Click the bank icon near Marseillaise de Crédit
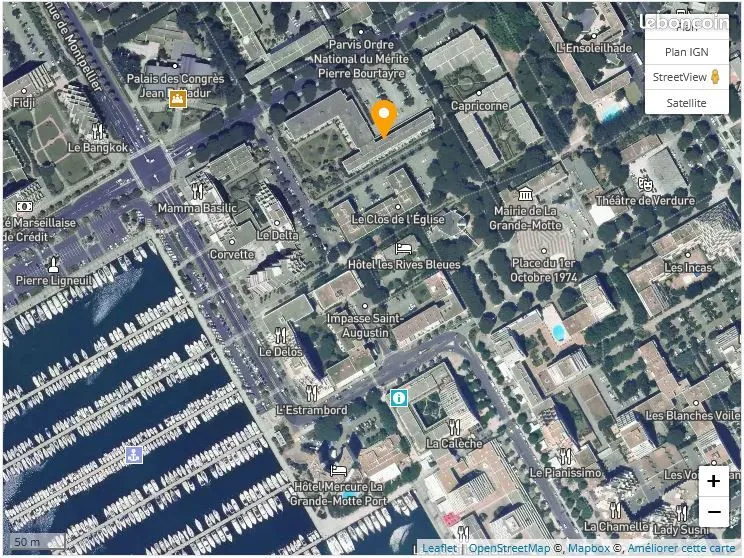This screenshot has height=558, width=744. 25,206
